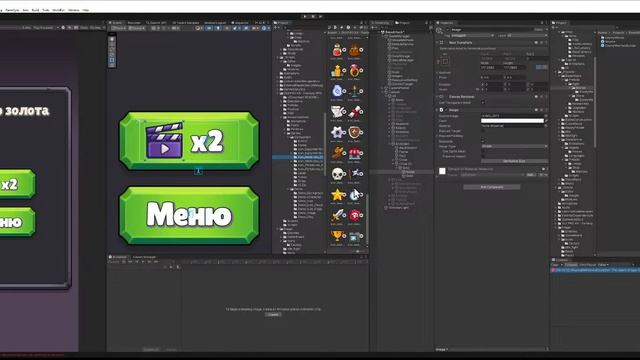
Task: Select the hammer and wrench sprite thumbnail
Action: (x=337, y=153)
